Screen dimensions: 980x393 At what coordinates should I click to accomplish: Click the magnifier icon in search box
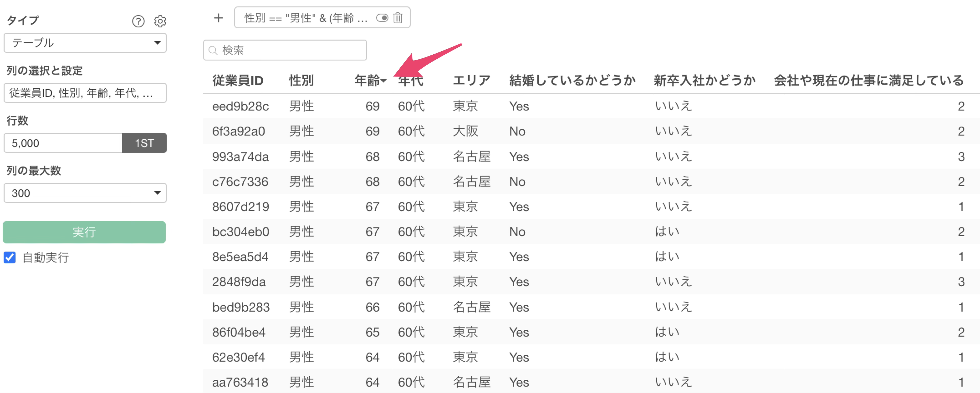[213, 50]
